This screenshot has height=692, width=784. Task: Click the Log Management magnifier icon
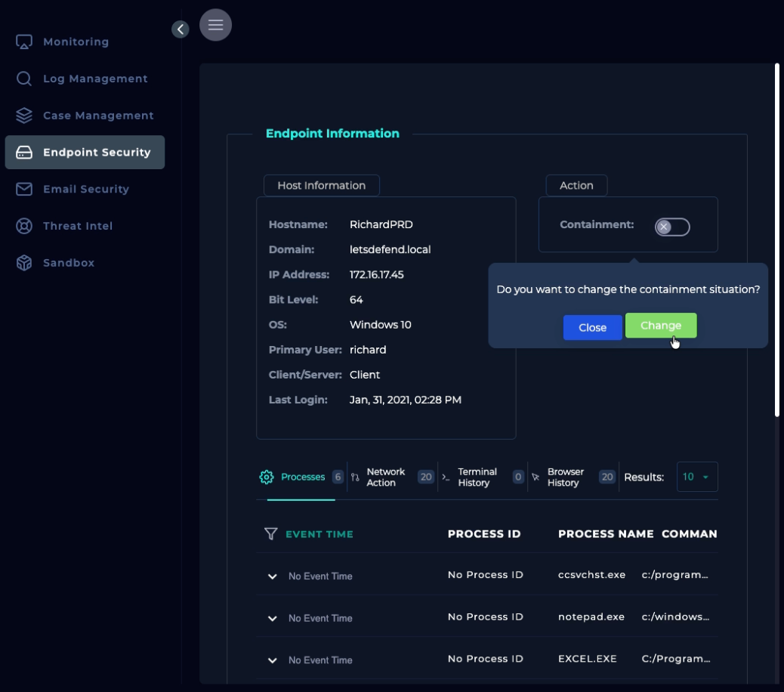24,79
